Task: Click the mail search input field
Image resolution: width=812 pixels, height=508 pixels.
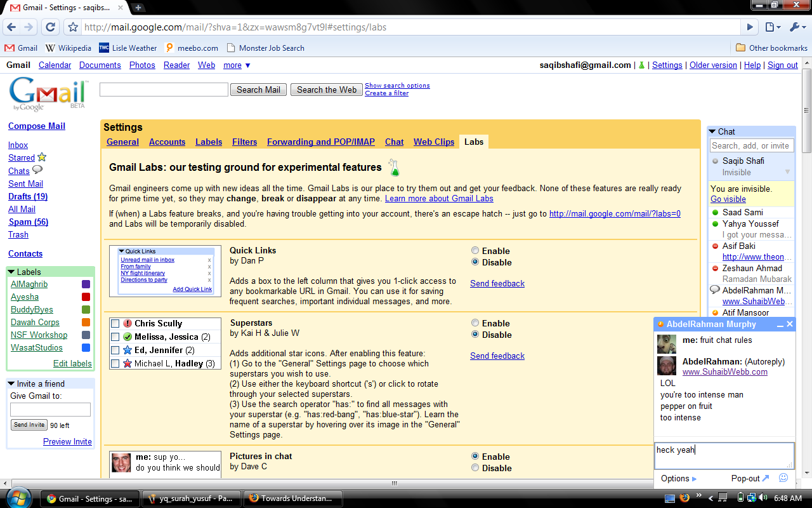Action: pos(164,90)
